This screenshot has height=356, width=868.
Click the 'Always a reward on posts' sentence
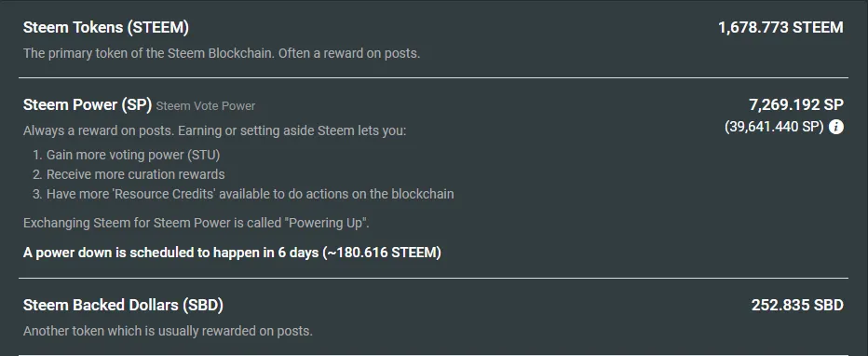215,131
